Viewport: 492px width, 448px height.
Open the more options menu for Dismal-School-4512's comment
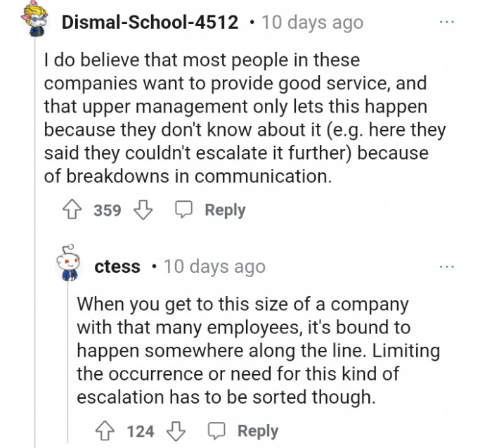(447, 23)
